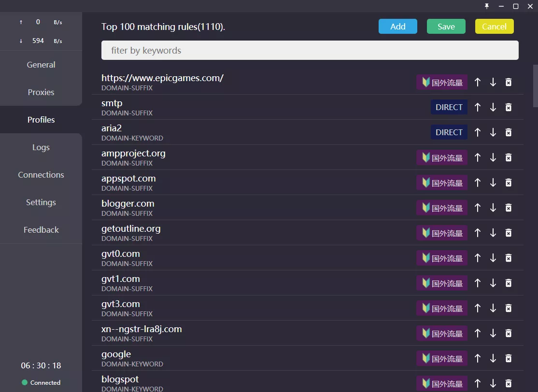Screen dimensions: 538x392
Task: Change the aria2 DIRECT proxy group
Action: pos(449,132)
